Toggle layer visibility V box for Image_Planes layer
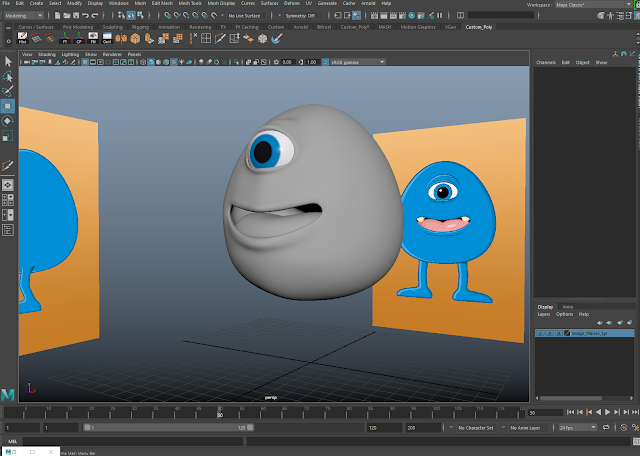Viewport: 640px width, 456px height. (x=540, y=334)
